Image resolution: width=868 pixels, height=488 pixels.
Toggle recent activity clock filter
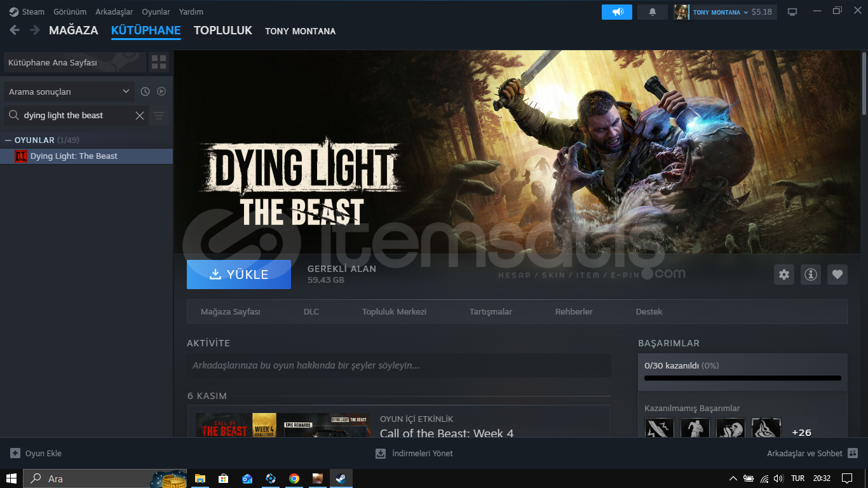pos(145,91)
